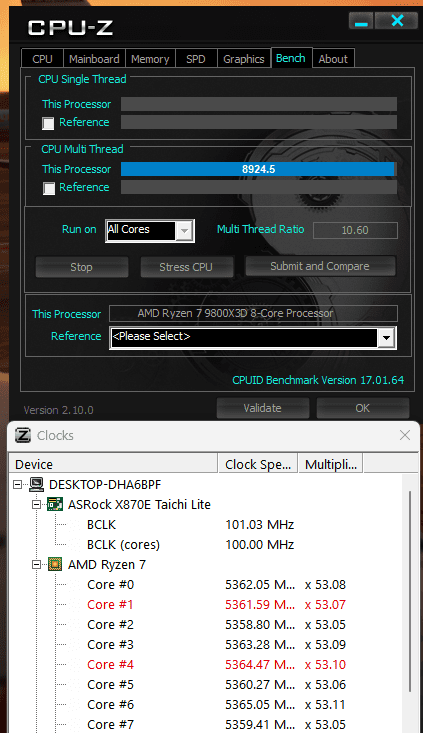This screenshot has height=733, width=423.
Task: Switch to the CPU tab
Action: tap(42, 59)
